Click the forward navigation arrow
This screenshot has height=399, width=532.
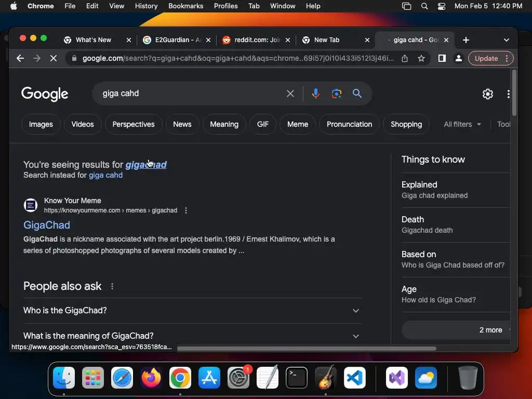tap(37, 58)
